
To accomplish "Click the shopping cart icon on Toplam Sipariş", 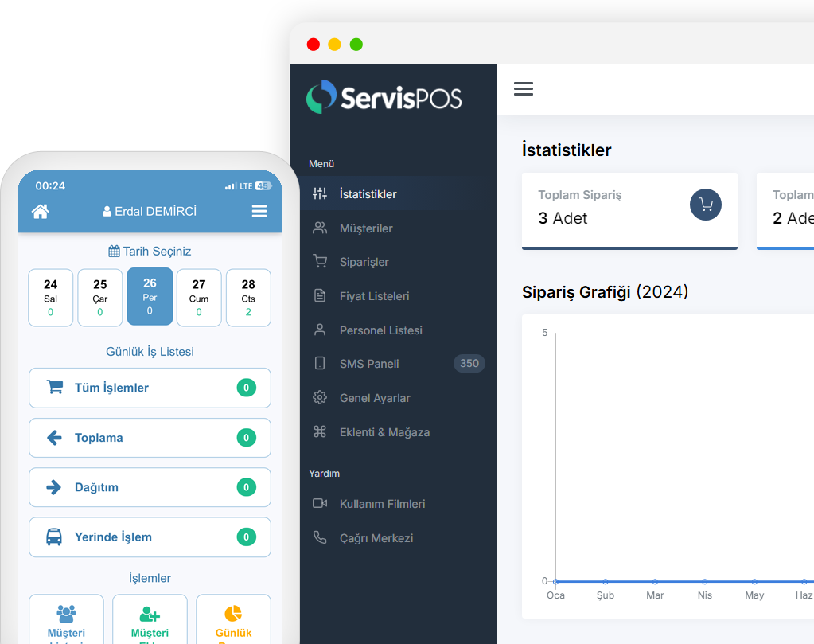I will click(705, 205).
